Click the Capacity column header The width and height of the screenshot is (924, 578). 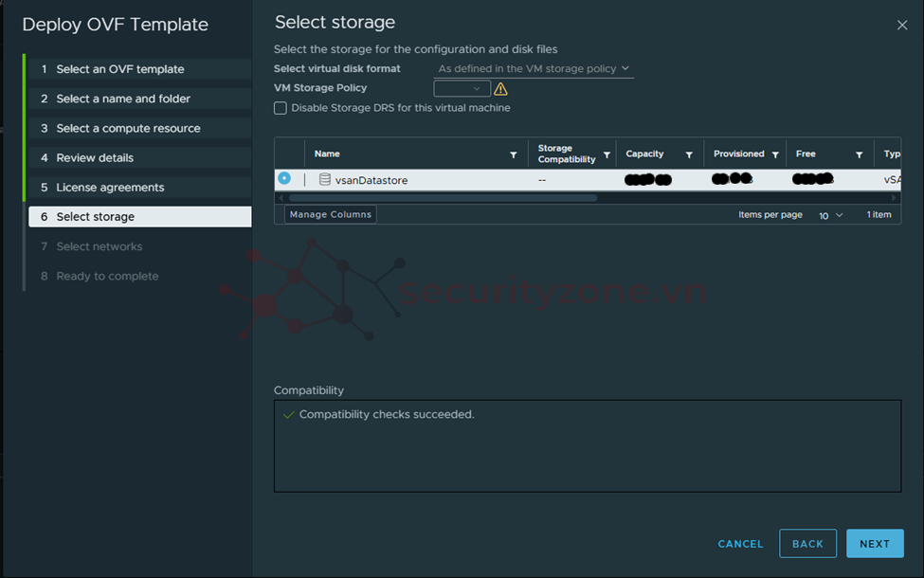pos(644,154)
